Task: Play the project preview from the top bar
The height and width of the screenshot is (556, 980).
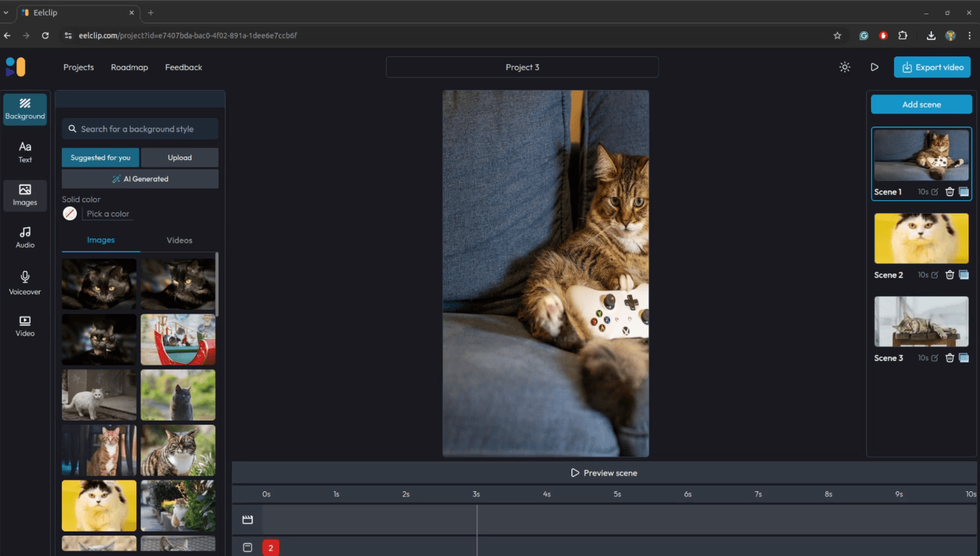Action: point(874,67)
